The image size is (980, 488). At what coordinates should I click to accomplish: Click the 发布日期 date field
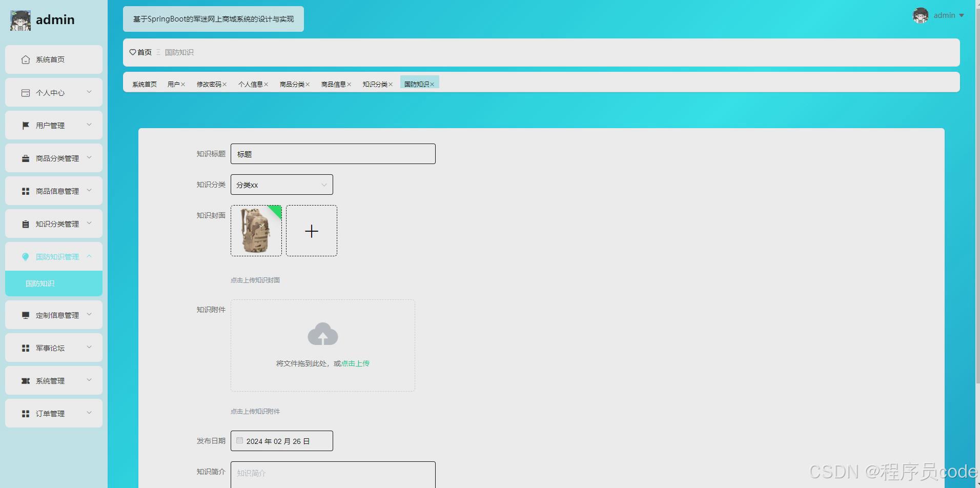tap(282, 441)
